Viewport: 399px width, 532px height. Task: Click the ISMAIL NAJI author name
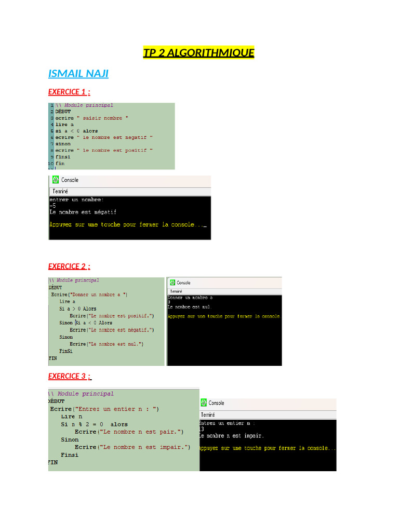pos(78,73)
